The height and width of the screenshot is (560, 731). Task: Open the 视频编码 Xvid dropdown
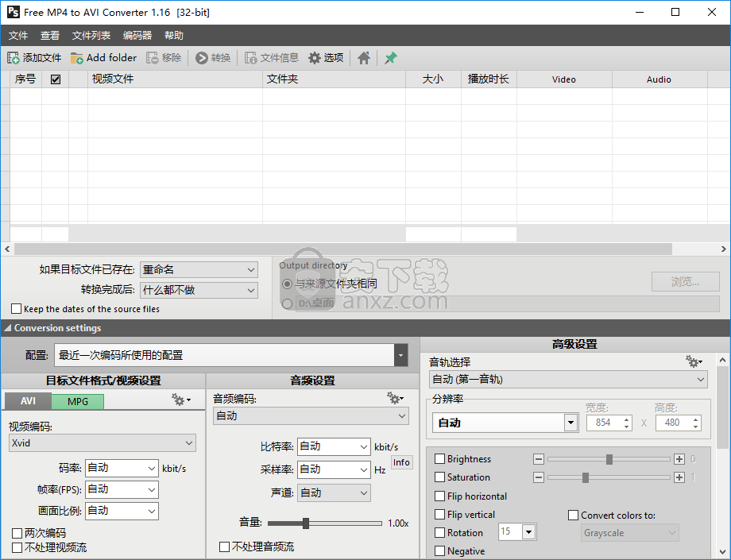[x=102, y=443]
